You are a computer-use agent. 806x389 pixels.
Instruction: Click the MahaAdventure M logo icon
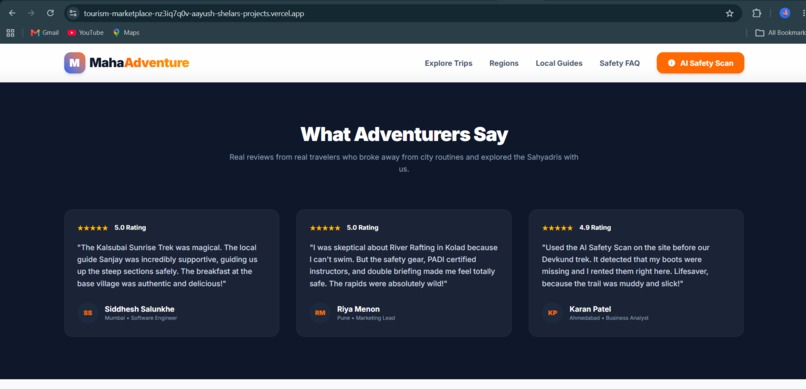[75, 63]
